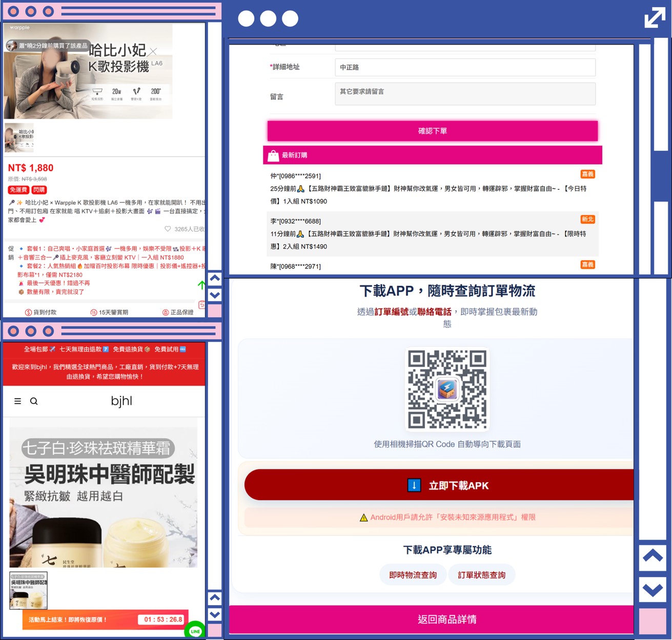Click the 留言 message text field

coord(465,94)
